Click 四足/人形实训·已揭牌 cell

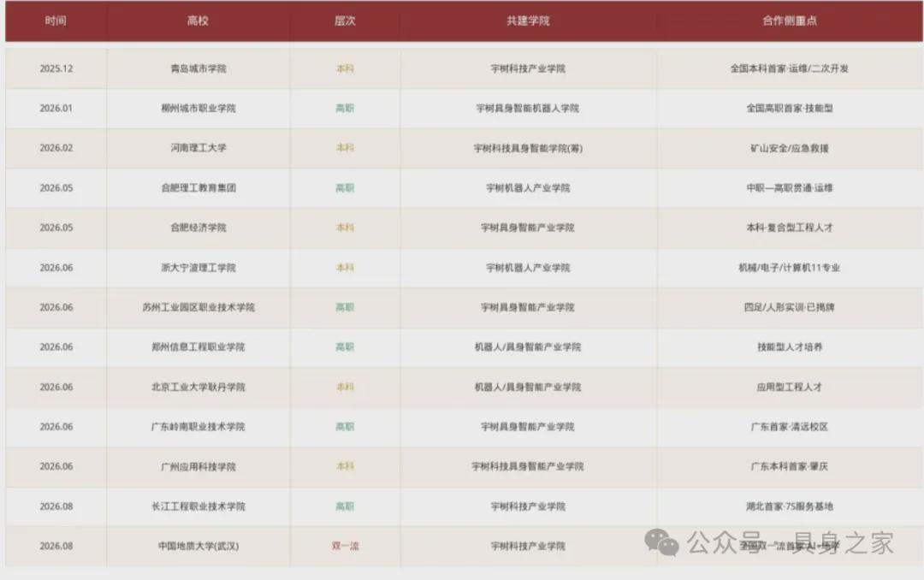pos(790,307)
